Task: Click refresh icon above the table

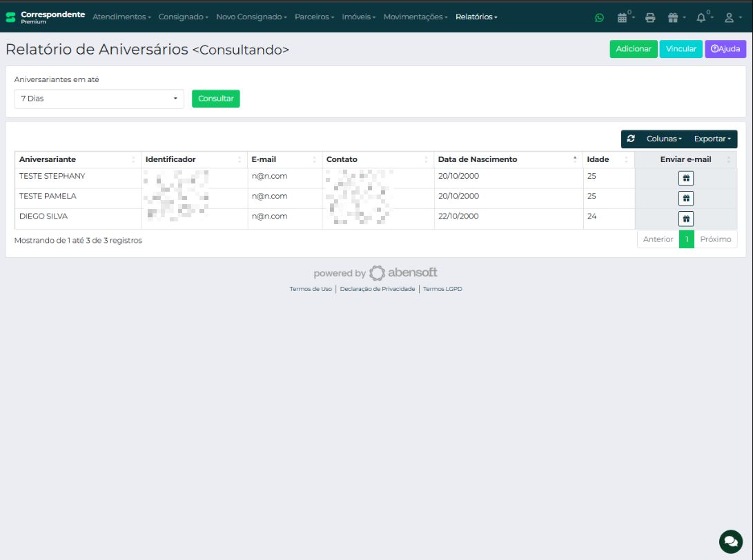Action: tap(631, 139)
